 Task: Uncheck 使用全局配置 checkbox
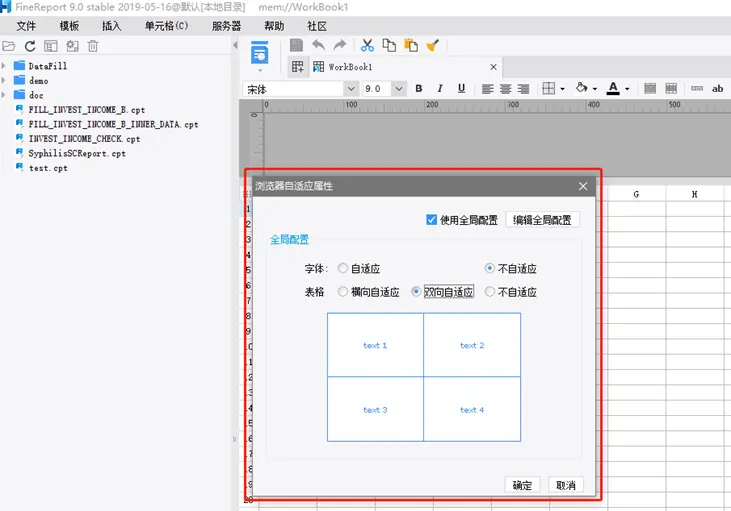(431, 220)
